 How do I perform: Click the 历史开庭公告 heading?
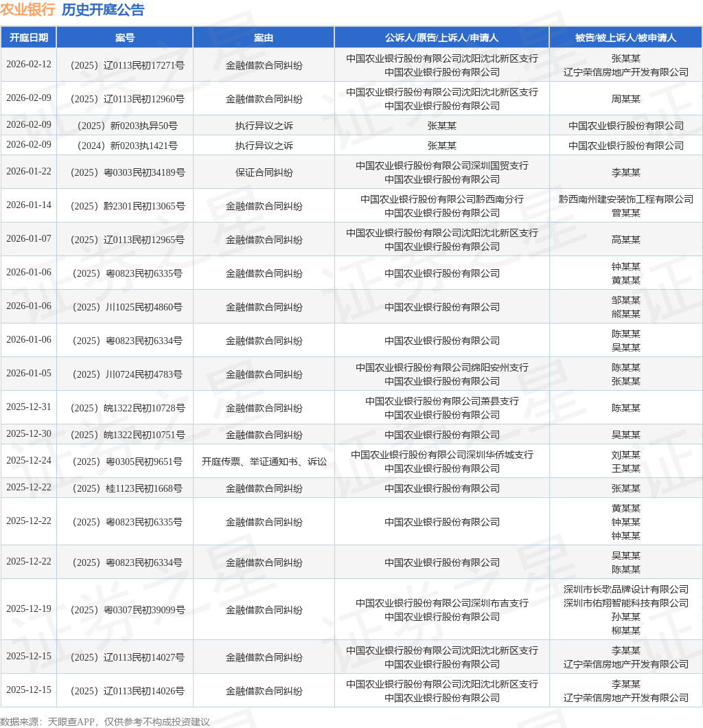pyautogui.click(x=103, y=10)
